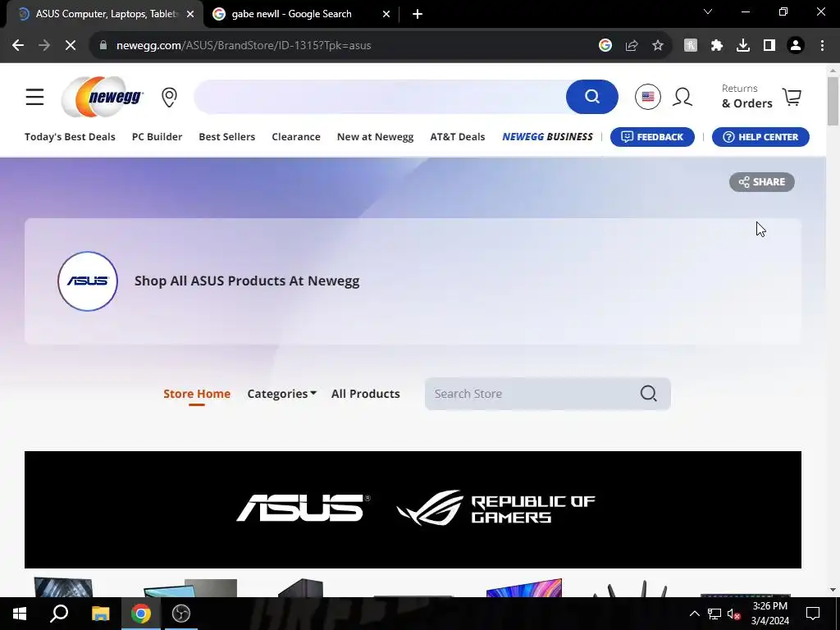
Task: Click the ASUS round logo badge
Action: pos(87,281)
